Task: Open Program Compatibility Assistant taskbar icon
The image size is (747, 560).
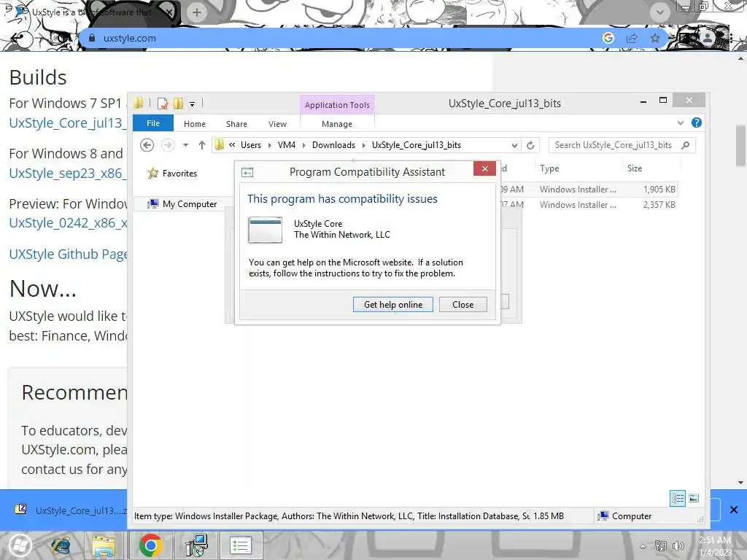Action: pos(241,545)
